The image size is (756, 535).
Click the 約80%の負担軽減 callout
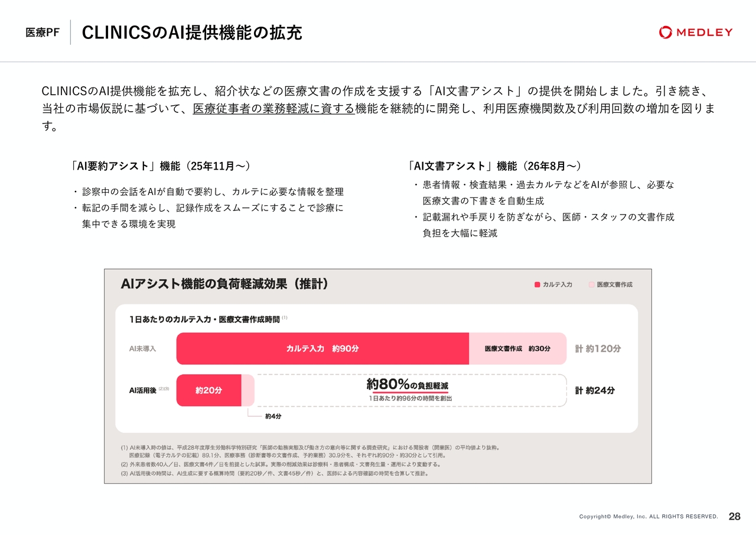pos(408,385)
